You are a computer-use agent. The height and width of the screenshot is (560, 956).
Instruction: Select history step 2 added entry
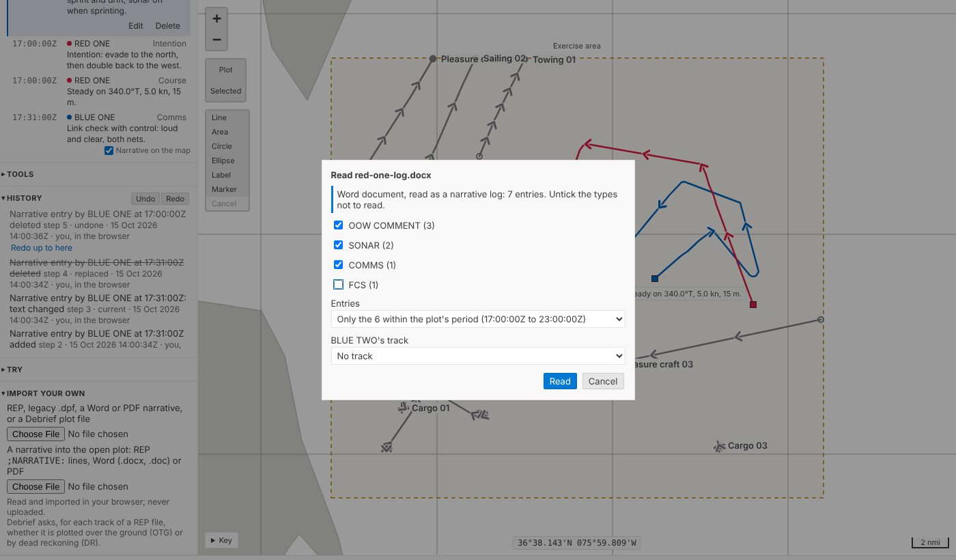click(x=99, y=339)
